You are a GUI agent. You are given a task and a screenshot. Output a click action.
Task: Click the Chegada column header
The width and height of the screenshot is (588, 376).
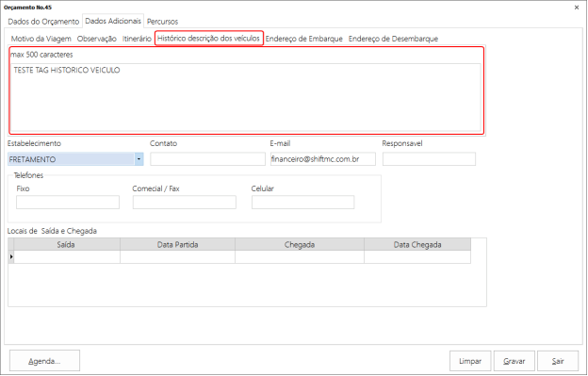[300, 244]
